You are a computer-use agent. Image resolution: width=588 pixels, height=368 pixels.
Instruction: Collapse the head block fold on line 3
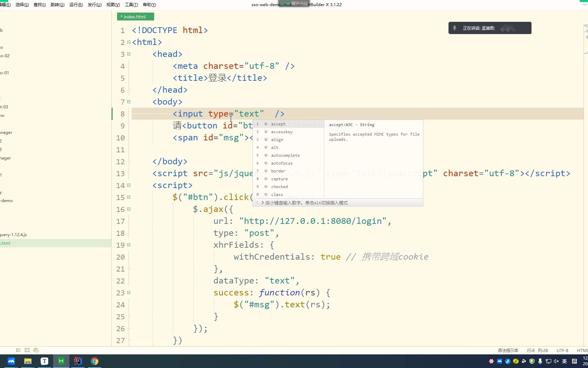129,54
